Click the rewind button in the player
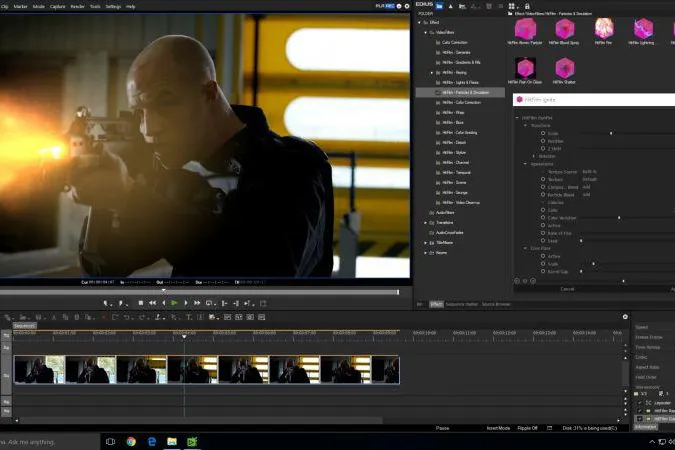Screen dimensions: 675x450 click(152, 303)
